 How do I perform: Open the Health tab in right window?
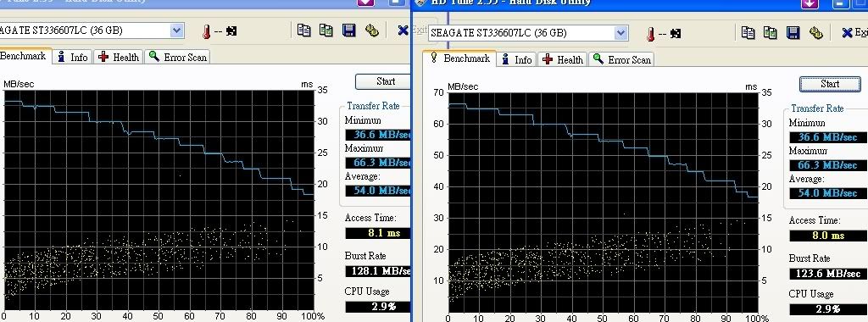tap(563, 60)
